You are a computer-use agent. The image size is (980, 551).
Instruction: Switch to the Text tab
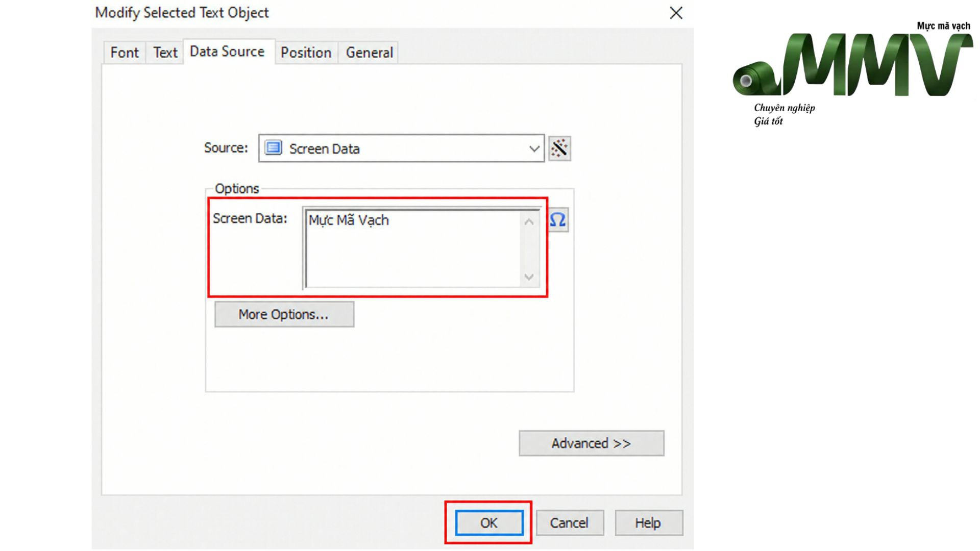coord(165,53)
